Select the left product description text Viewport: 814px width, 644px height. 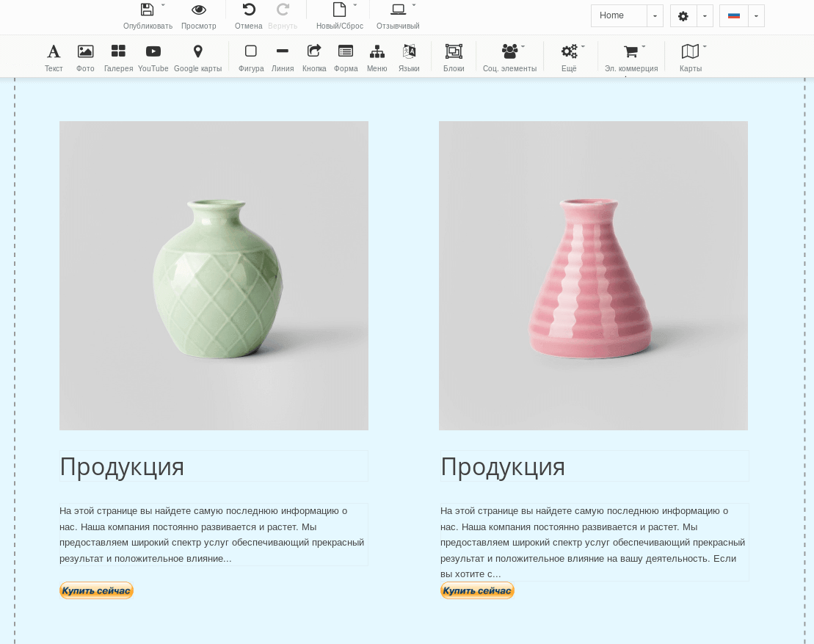[x=214, y=535]
